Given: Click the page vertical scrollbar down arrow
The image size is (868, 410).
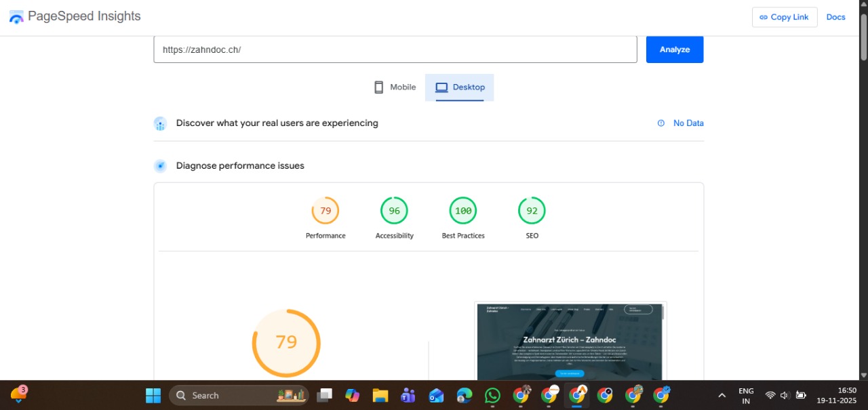Looking at the screenshot, I should click(863, 375).
